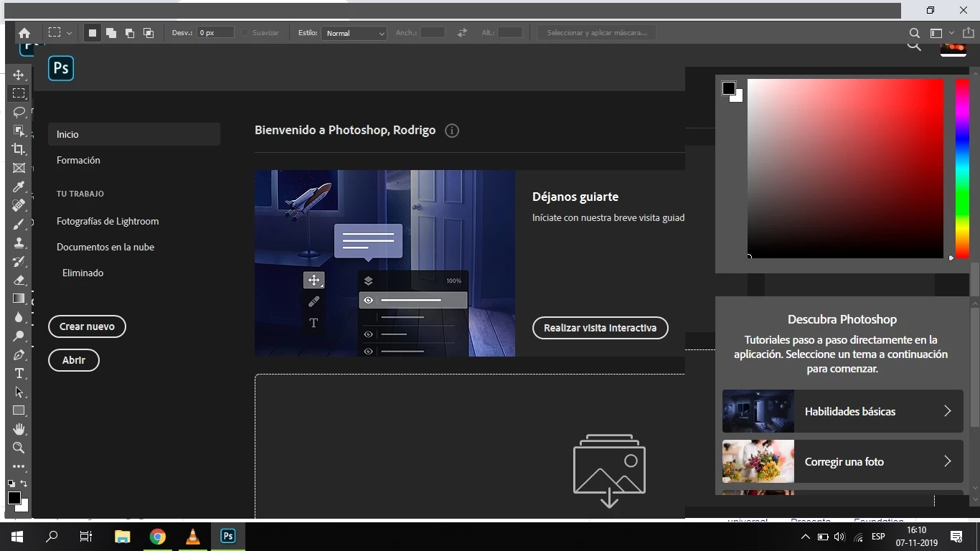Open VLC from the taskbar
The width and height of the screenshot is (980, 551).
click(x=192, y=537)
